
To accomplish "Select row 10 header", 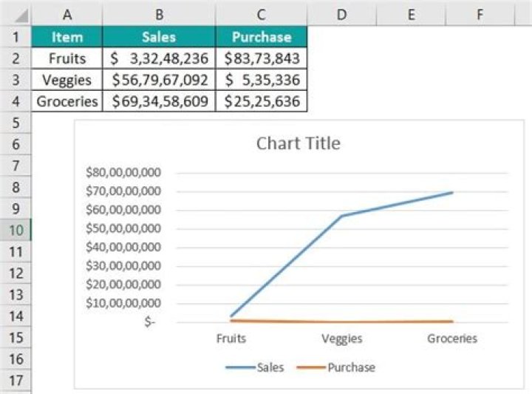I will pos(16,230).
